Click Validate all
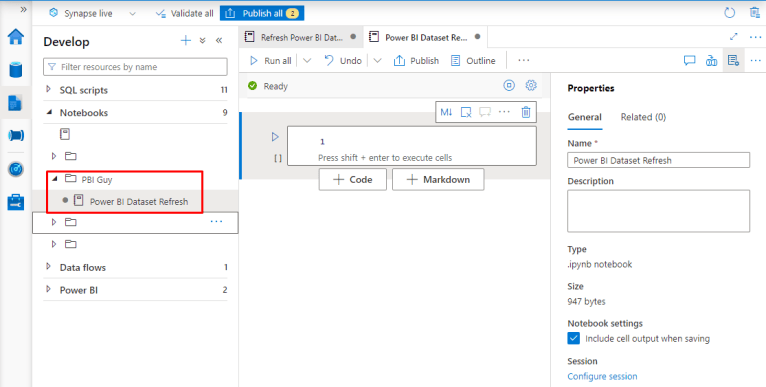 tap(184, 14)
